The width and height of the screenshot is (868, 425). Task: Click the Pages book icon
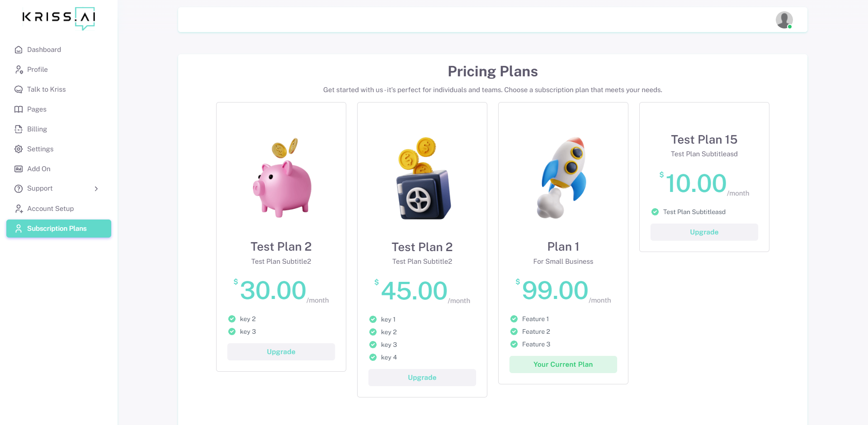19,109
